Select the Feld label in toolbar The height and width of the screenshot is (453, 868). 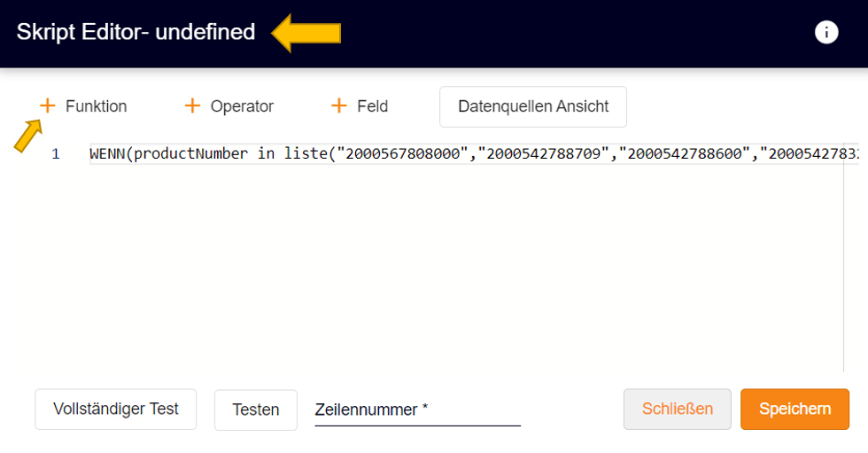(x=373, y=105)
